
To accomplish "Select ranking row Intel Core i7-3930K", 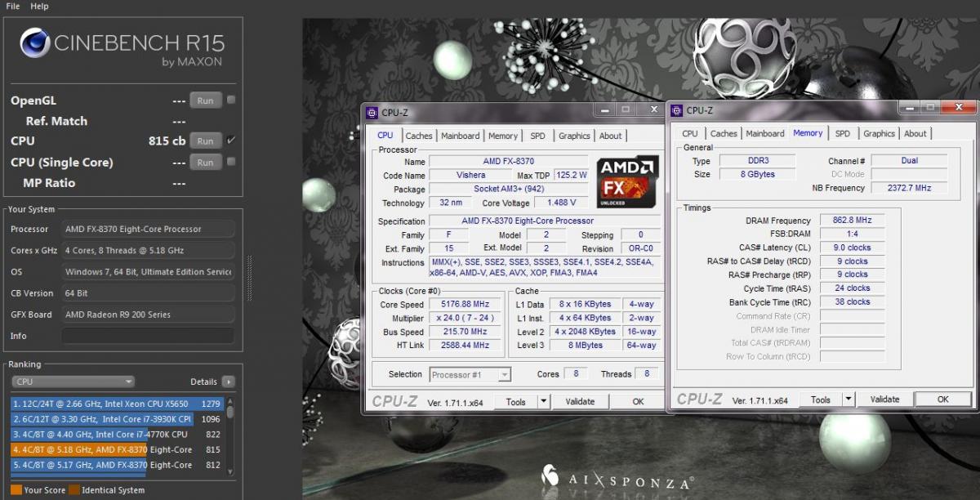I will click(x=117, y=419).
